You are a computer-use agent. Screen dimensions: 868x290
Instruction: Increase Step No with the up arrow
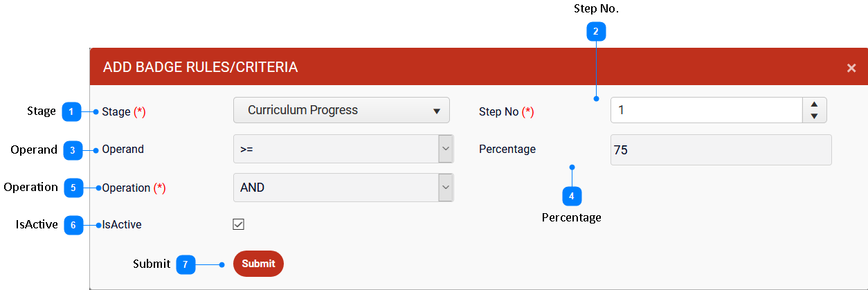pyautogui.click(x=814, y=104)
